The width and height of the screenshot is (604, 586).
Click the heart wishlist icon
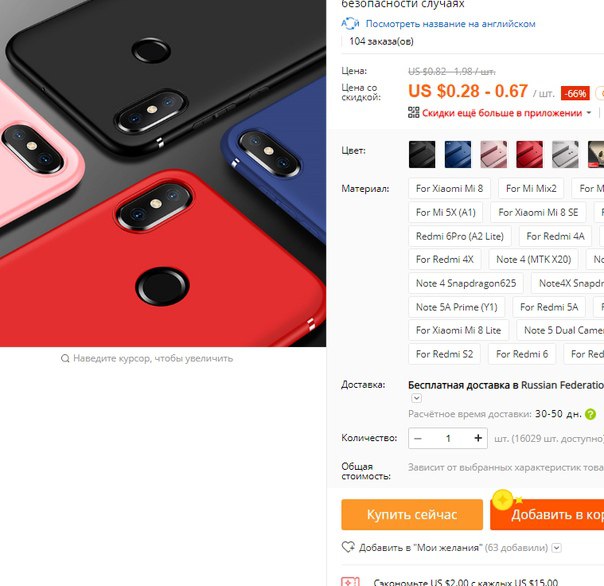click(x=348, y=547)
